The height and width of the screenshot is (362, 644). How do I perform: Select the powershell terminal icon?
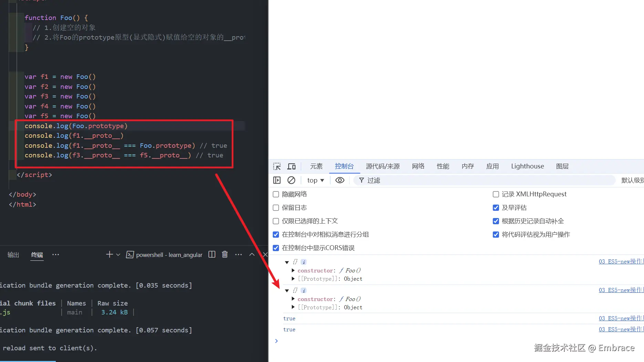130,255
